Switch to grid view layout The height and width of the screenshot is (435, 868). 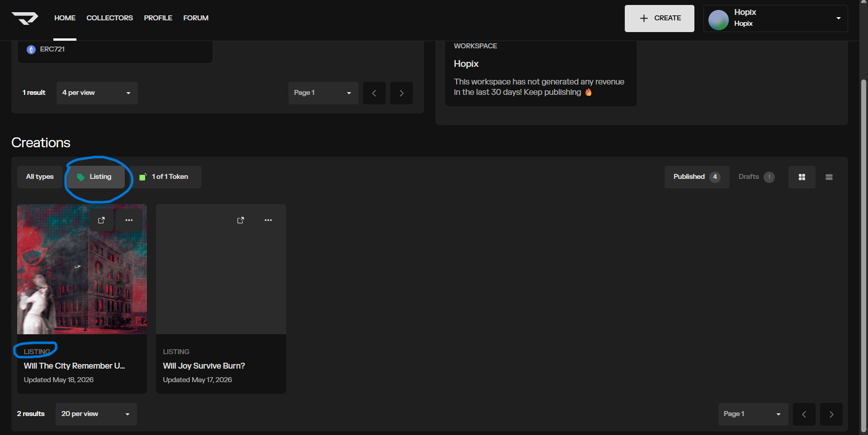pyautogui.click(x=802, y=177)
